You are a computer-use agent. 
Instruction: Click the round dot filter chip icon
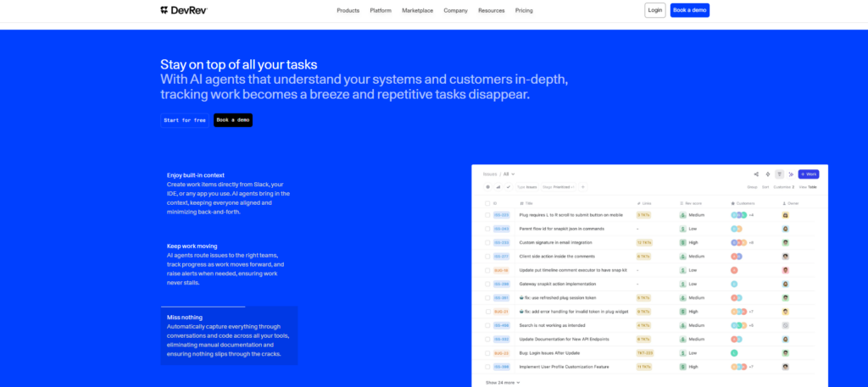point(487,187)
